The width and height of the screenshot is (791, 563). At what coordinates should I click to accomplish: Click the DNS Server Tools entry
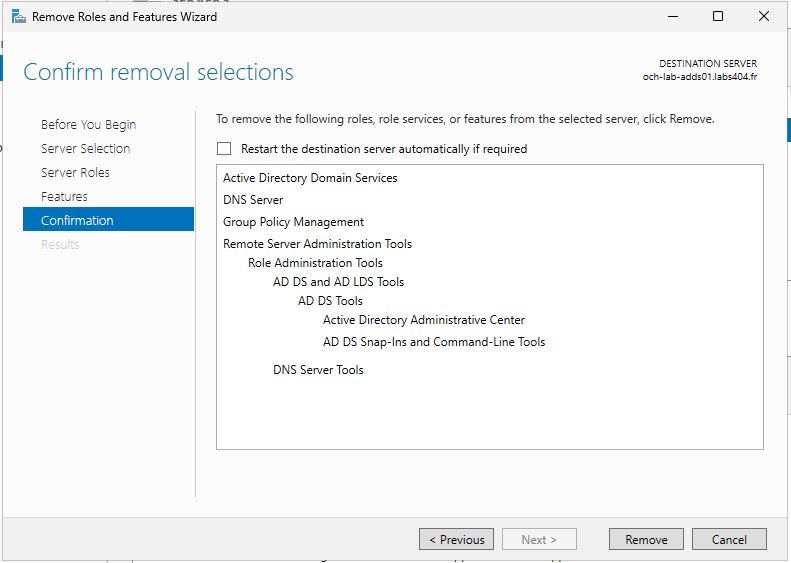tap(318, 370)
